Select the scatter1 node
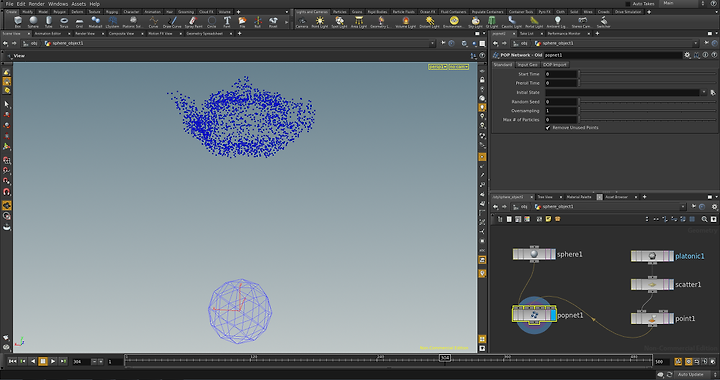 (x=652, y=285)
